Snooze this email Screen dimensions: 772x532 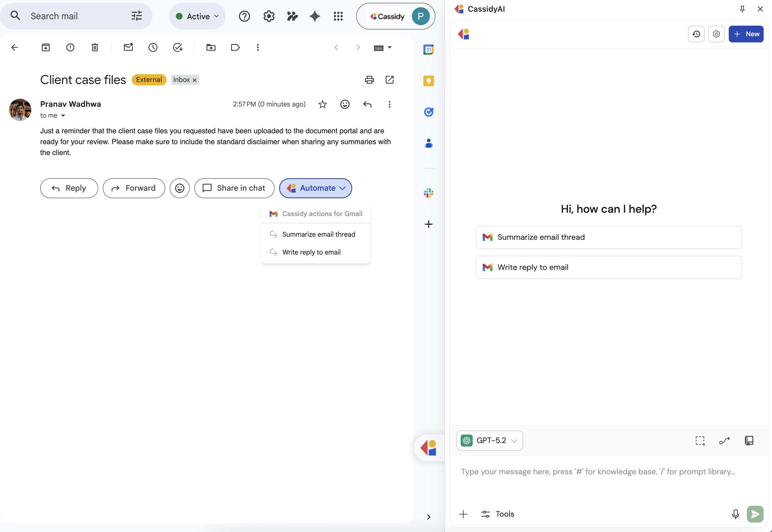pyautogui.click(x=153, y=47)
